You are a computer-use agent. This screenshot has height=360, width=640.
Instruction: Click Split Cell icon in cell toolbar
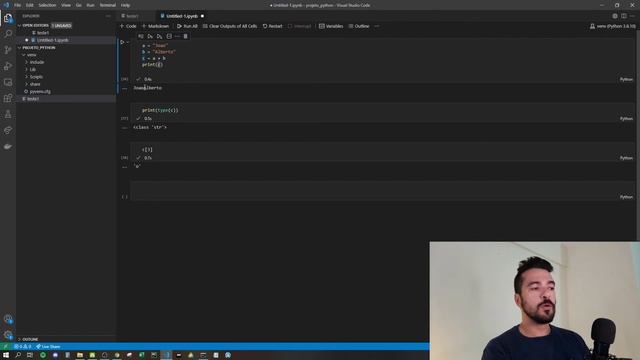[169, 36]
